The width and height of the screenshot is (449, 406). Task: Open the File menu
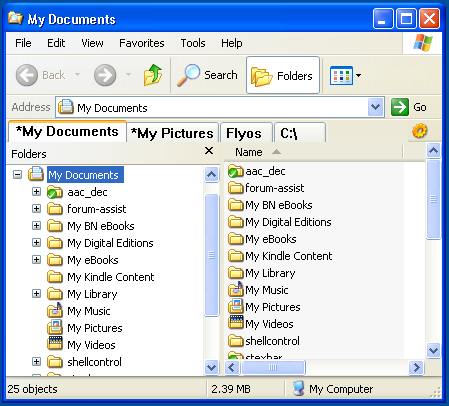(23, 43)
